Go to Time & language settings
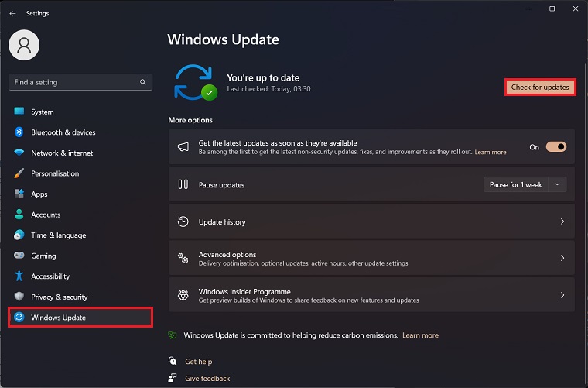588x388 pixels. tap(58, 235)
